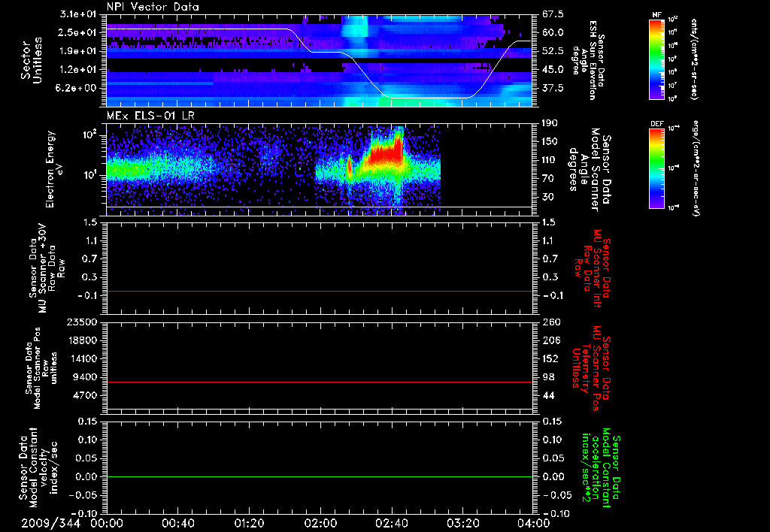
Task: Click the "9400" scanner position tick label
Action: [x=86, y=377]
